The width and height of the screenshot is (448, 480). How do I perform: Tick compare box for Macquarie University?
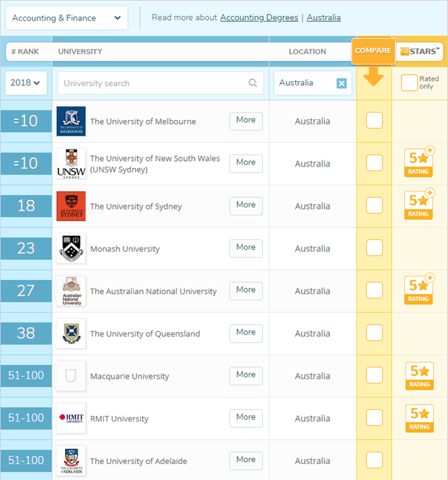coord(374,375)
